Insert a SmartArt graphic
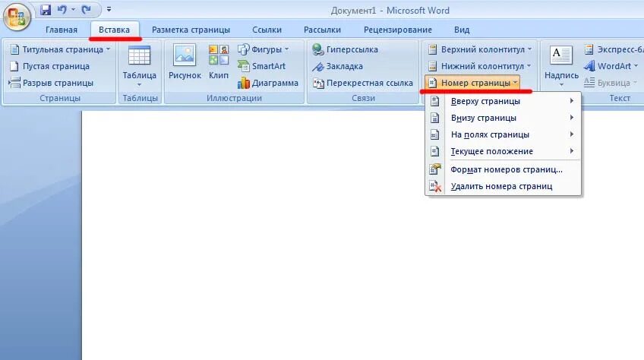 (261, 66)
